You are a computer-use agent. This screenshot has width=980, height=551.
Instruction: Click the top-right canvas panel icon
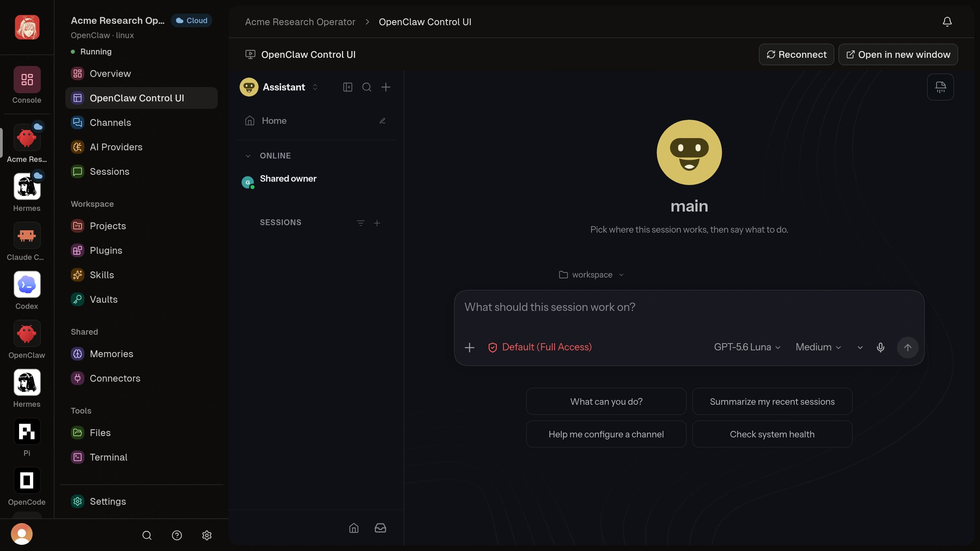click(941, 87)
